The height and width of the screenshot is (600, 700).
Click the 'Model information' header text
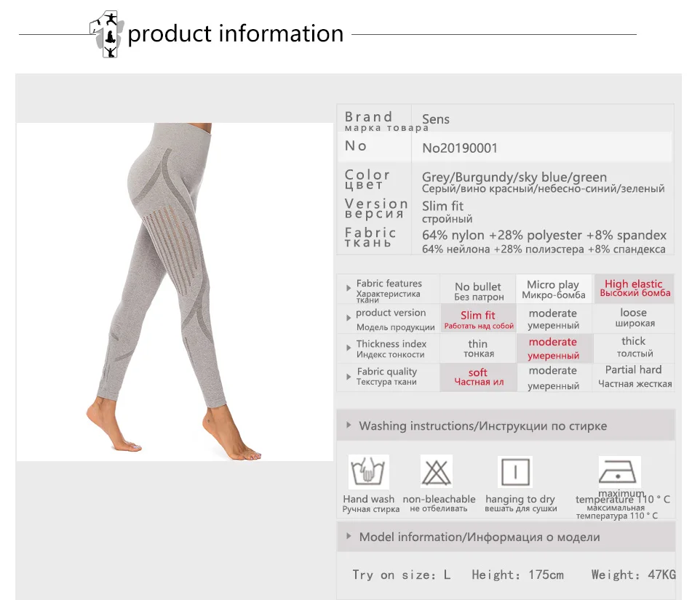[410, 537]
